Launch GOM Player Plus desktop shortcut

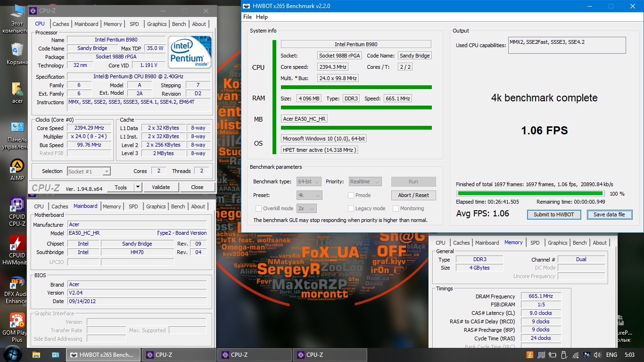[x=17, y=328]
